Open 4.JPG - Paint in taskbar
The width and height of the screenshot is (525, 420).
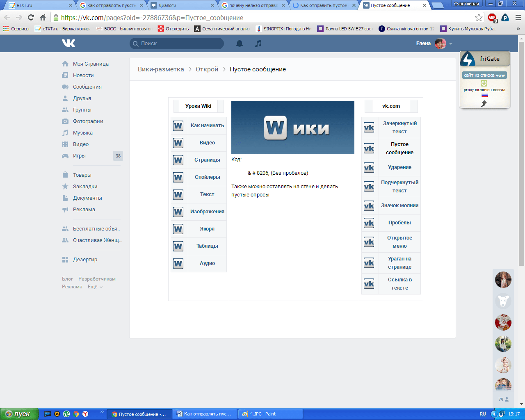(x=270, y=414)
